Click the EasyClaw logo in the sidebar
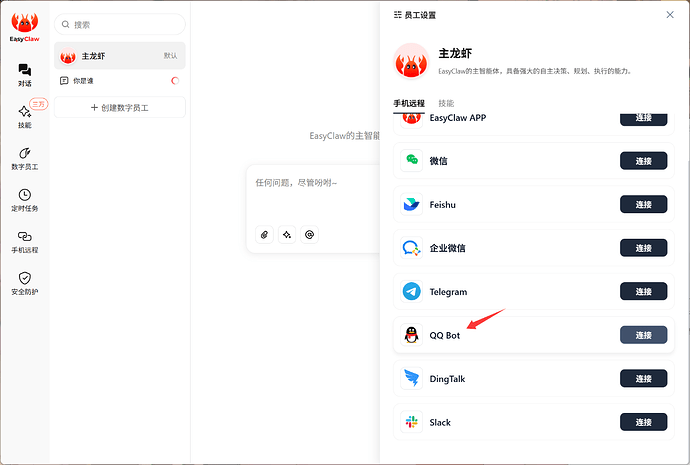Screen dimensions: 690x465 tap(25, 27)
